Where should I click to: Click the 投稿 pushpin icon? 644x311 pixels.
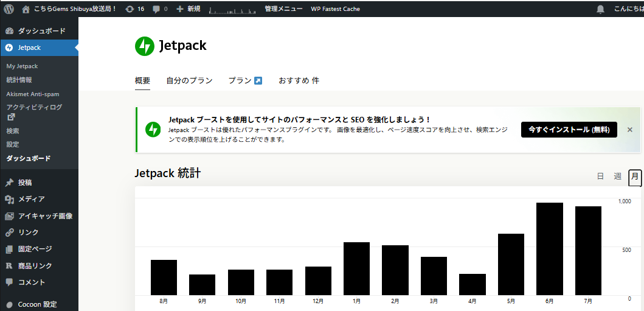click(10, 183)
